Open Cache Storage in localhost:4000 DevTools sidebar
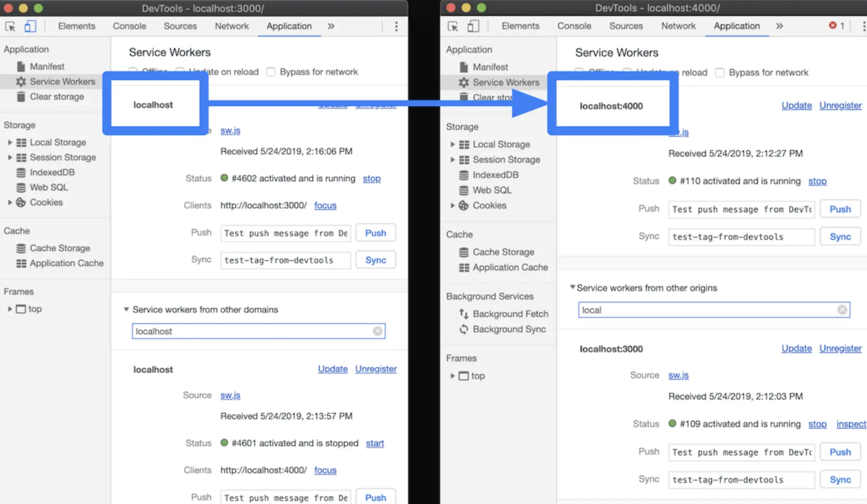This screenshot has width=867, height=504. (x=496, y=252)
